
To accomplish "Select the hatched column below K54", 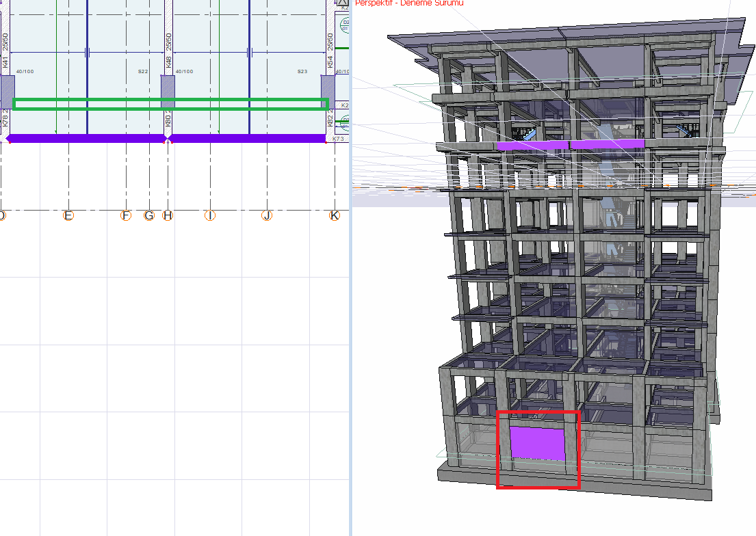I will coord(328,92).
